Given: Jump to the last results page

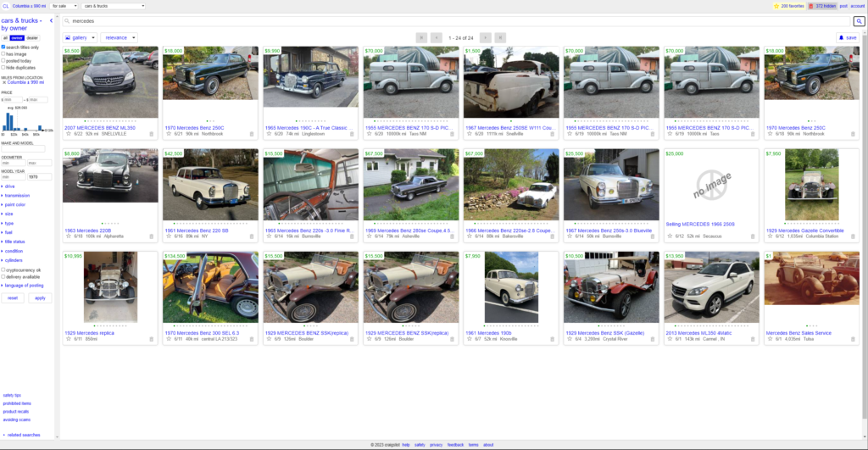Looking at the screenshot, I should coord(500,37).
